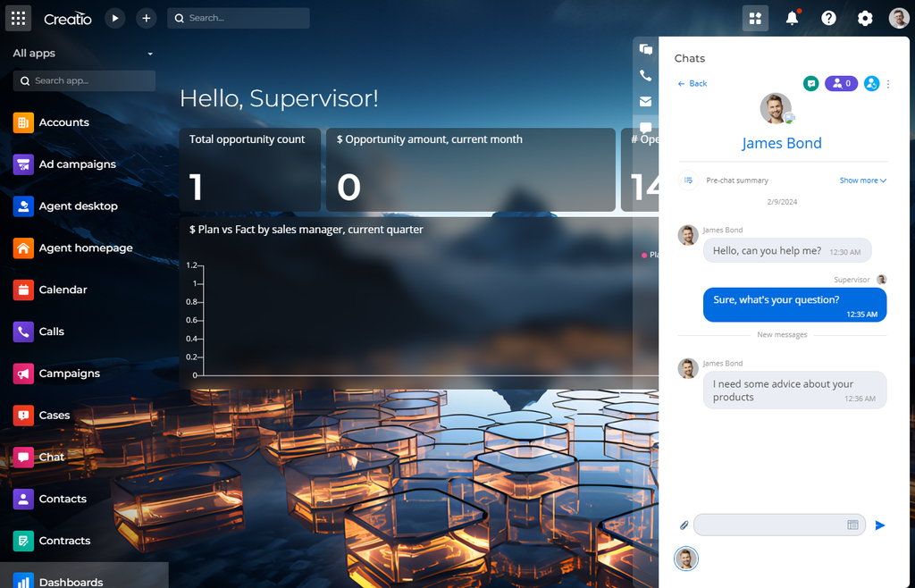915x588 pixels.
Task: Open the desktop widgets panel icon
Action: tap(755, 18)
